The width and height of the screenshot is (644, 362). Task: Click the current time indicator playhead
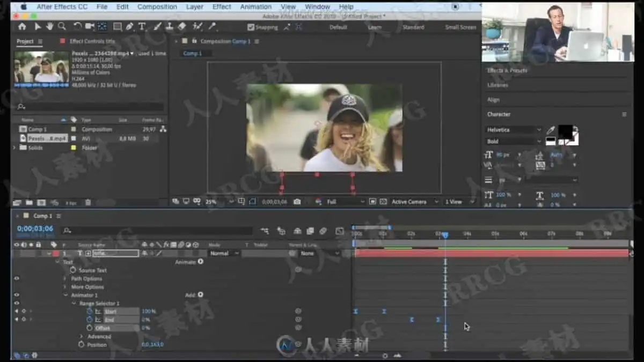[445, 234]
